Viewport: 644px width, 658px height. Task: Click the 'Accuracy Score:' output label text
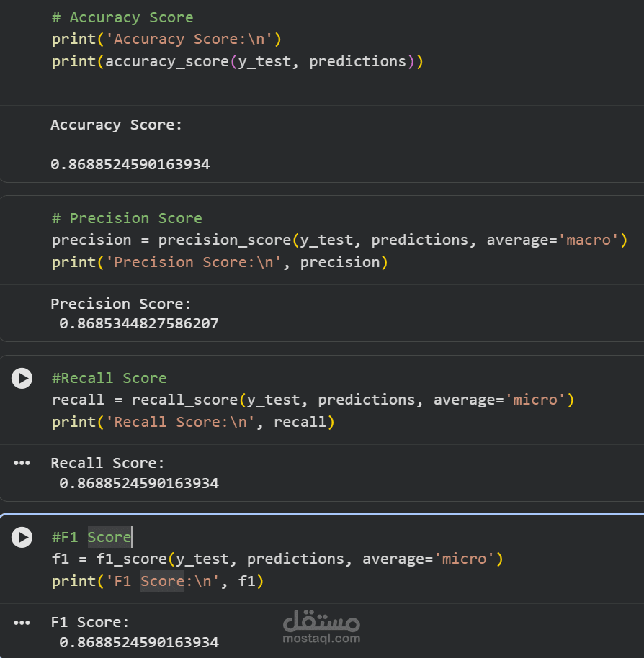tap(117, 125)
